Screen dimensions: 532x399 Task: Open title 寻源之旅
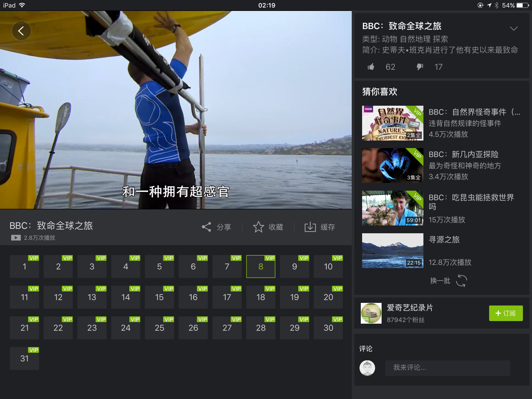[444, 240]
